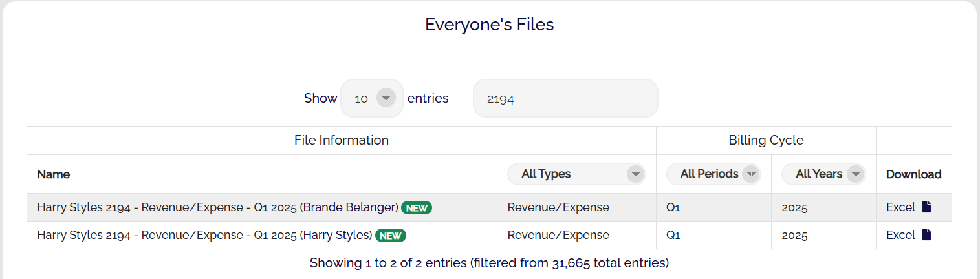
Task: Click the file icon in Harry Styles' row
Action: 926,235
